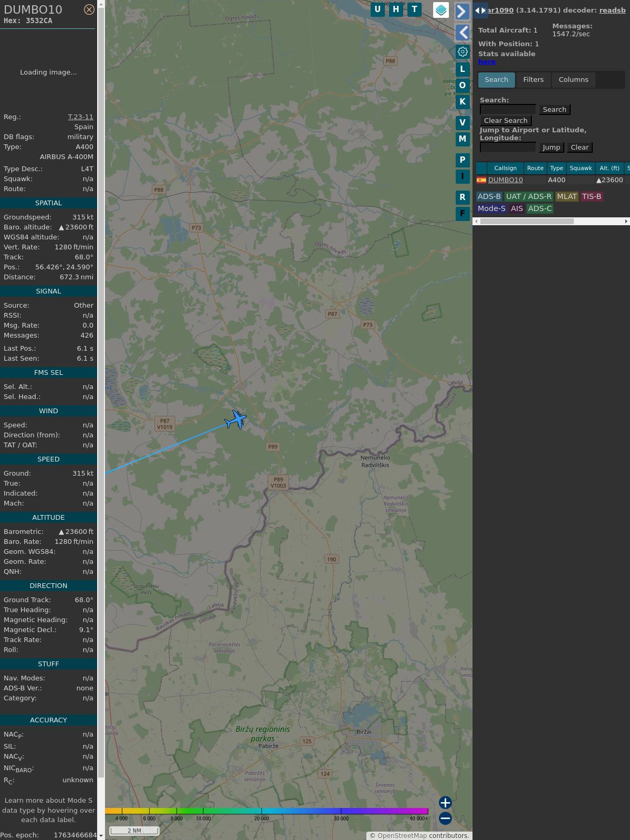Zoom in with the plus button
The image size is (630, 840).
pos(445,802)
